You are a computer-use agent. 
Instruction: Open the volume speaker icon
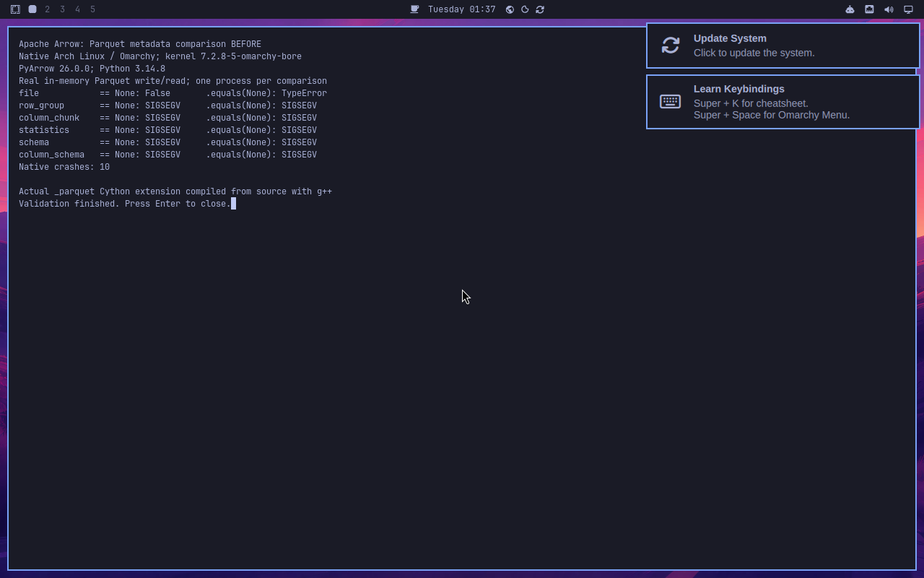889,9
